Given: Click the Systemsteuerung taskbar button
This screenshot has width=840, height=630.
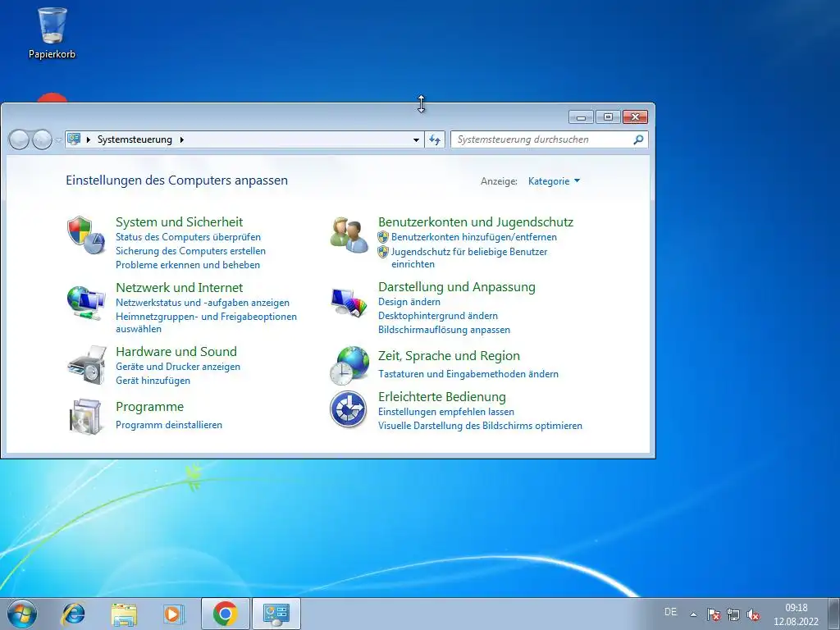Looking at the screenshot, I should coord(276,614).
